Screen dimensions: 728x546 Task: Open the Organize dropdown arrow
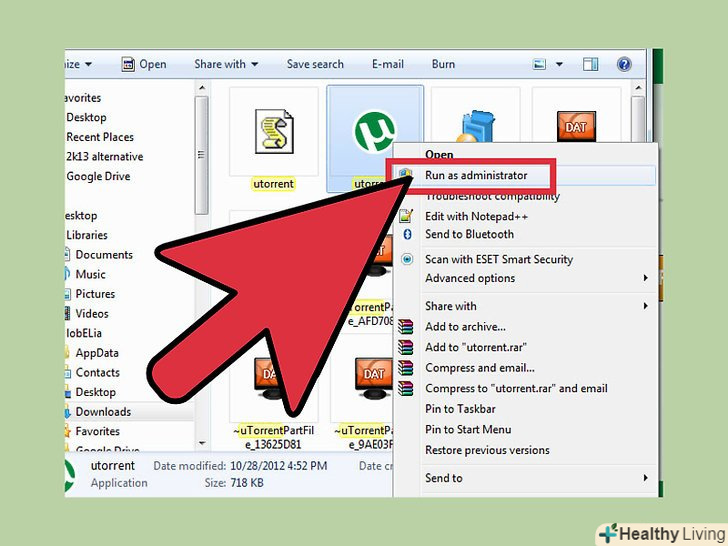click(x=88, y=64)
